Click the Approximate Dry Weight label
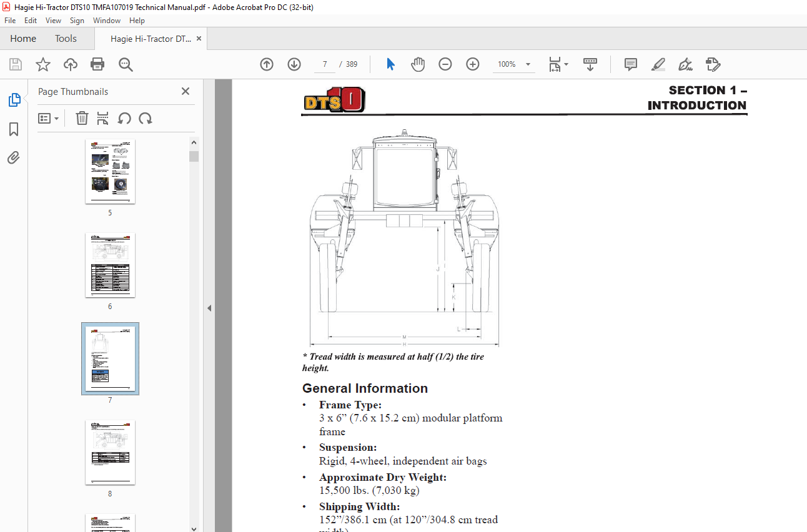Screen dimensions: 807x532 [383, 477]
